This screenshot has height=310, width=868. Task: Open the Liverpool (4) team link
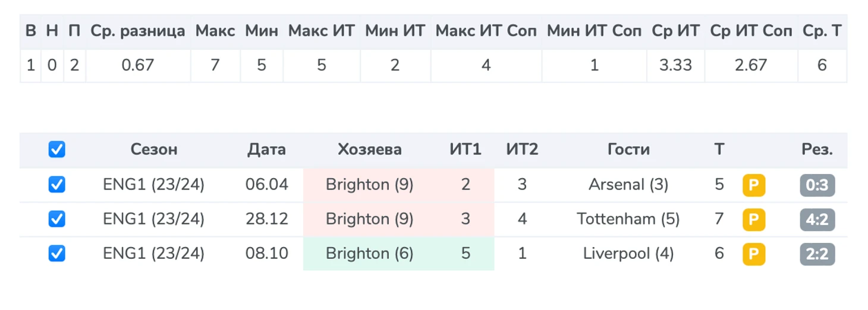pos(628,254)
